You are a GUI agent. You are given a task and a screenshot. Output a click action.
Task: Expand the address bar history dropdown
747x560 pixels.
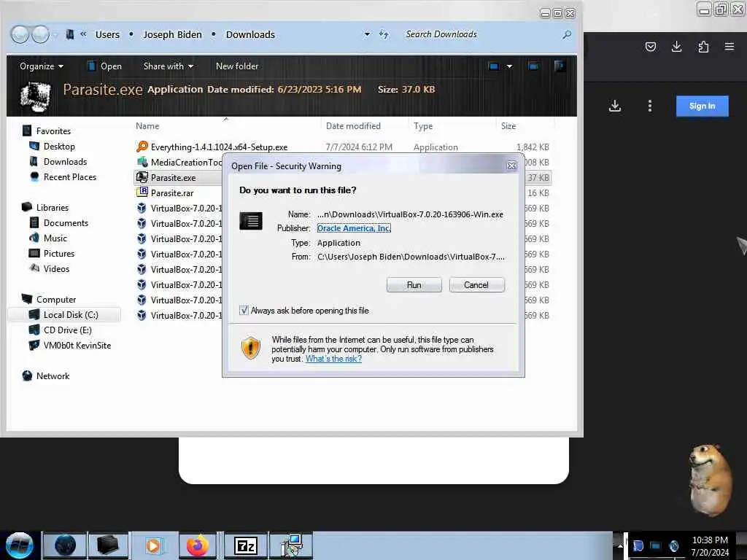[x=367, y=34]
